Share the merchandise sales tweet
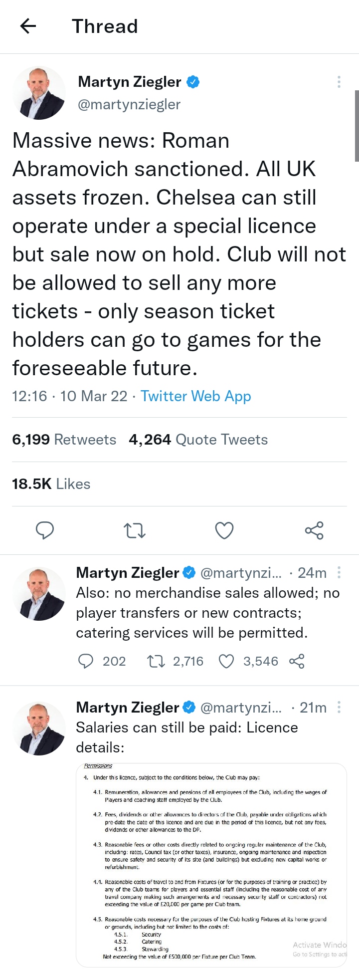This screenshot has width=359, height=980. 297,661
